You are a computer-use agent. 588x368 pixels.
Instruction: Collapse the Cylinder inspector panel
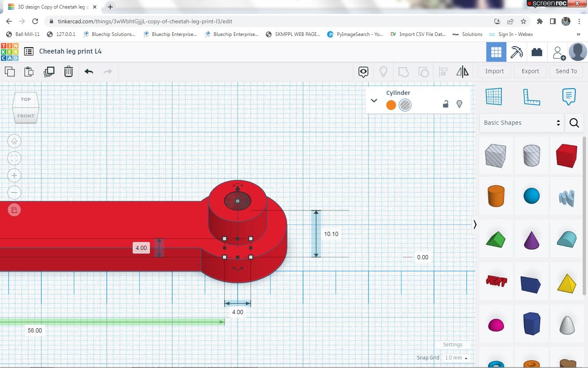click(x=374, y=100)
